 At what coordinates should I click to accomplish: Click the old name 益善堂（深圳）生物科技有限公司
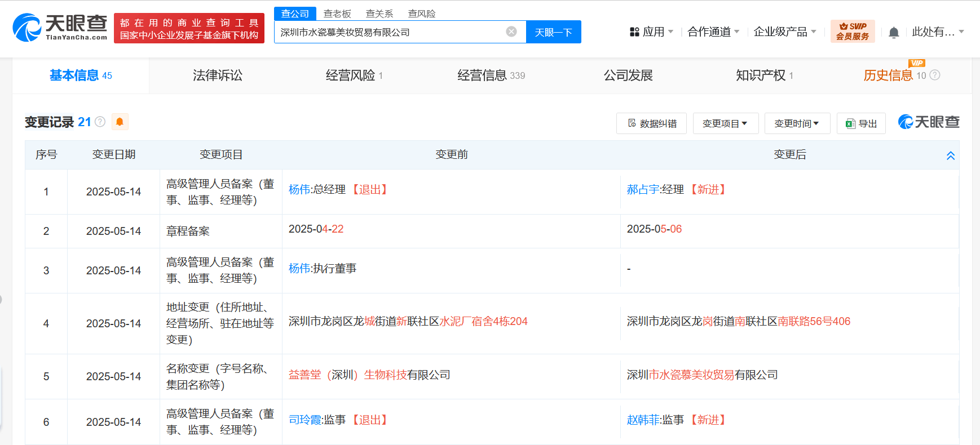point(369,375)
